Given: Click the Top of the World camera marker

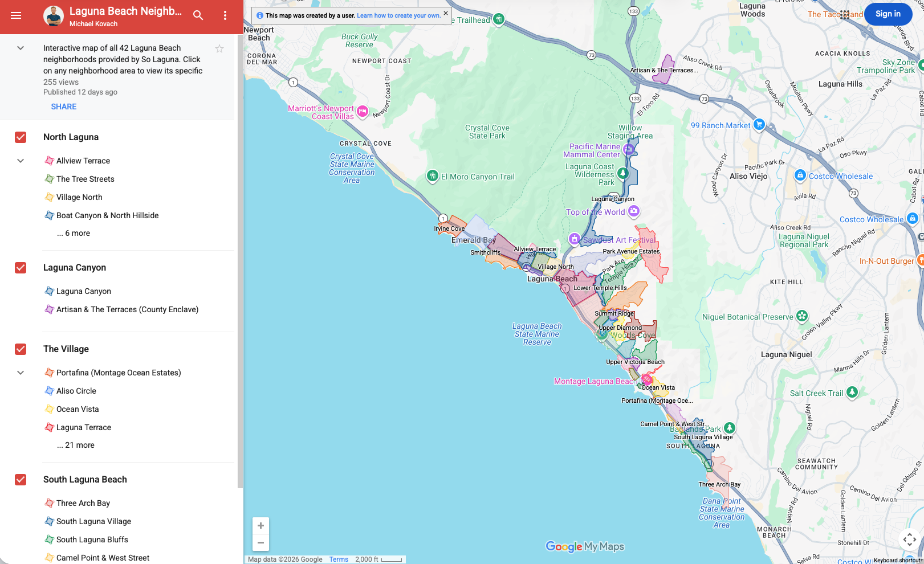Looking at the screenshot, I should point(633,211).
